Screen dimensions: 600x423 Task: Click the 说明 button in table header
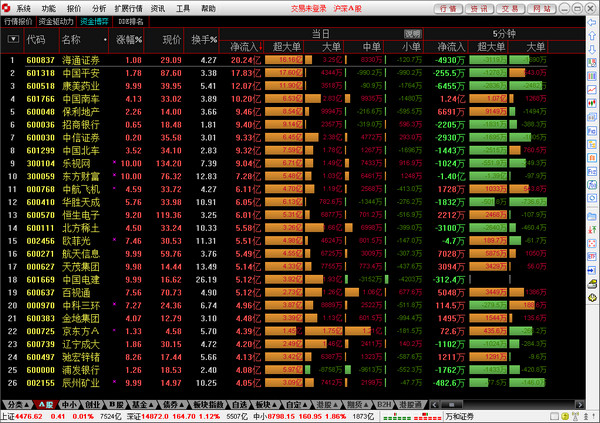412,33
